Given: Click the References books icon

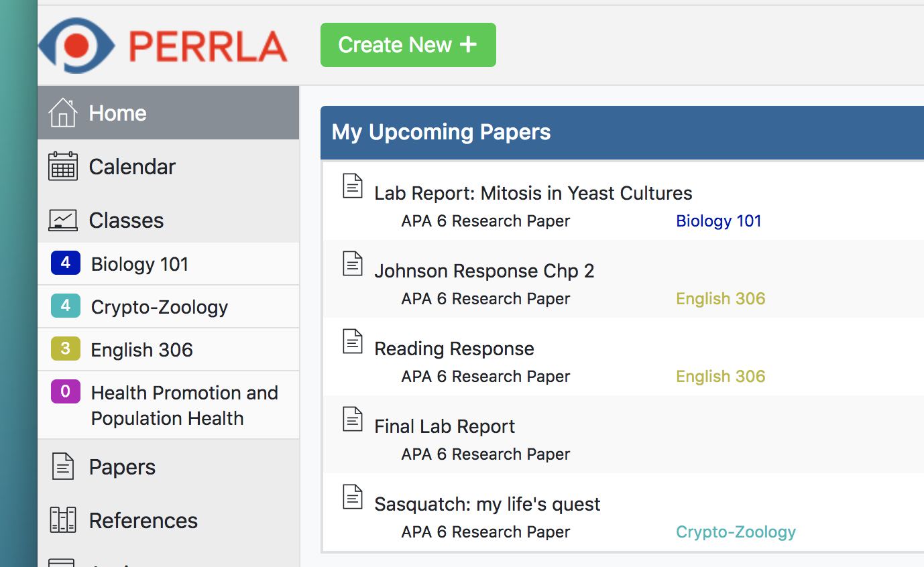Looking at the screenshot, I should click(x=62, y=520).
